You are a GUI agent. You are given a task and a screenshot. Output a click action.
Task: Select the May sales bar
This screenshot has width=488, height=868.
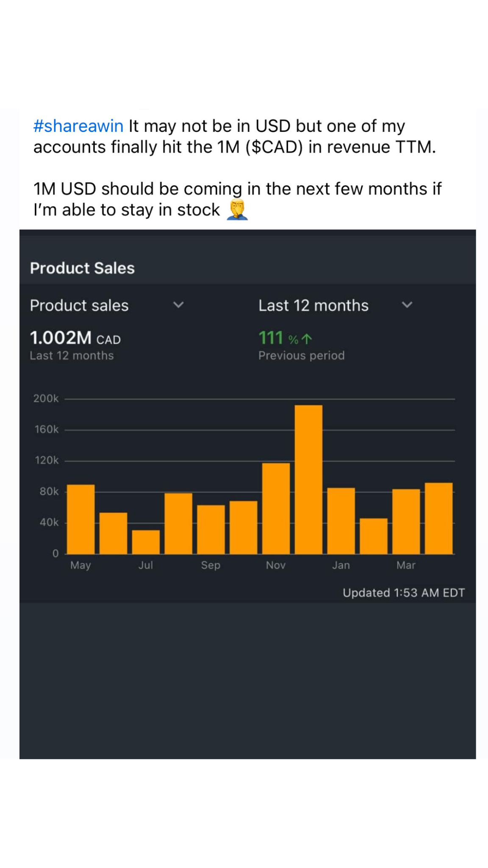81,519
